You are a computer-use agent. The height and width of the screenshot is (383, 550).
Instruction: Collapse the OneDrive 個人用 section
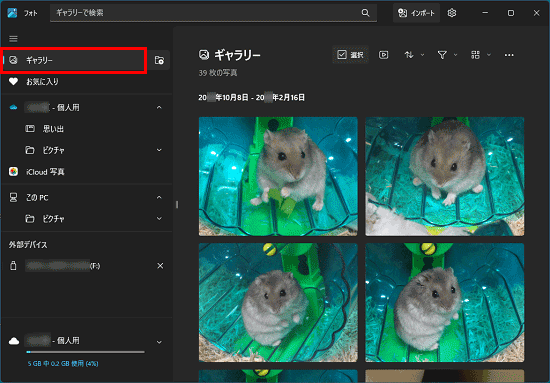pos(159,107)
